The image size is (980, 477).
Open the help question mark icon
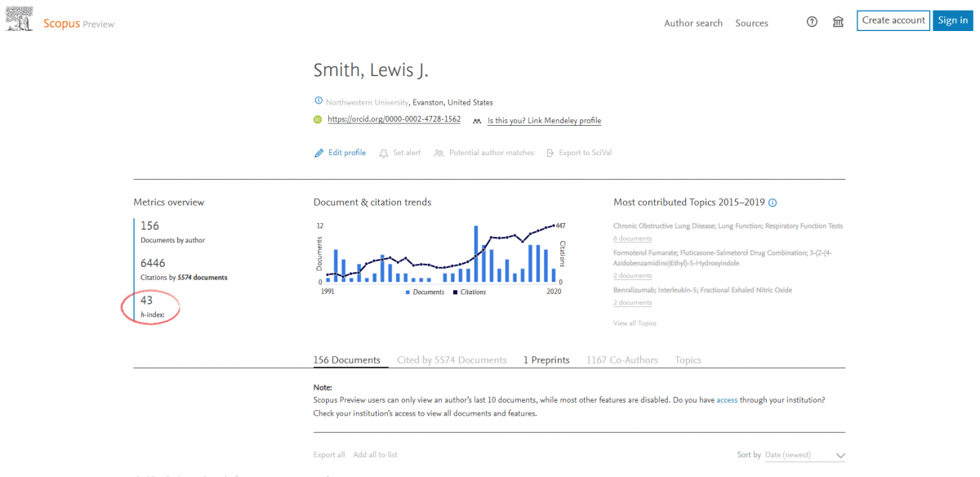pos(812,22)
